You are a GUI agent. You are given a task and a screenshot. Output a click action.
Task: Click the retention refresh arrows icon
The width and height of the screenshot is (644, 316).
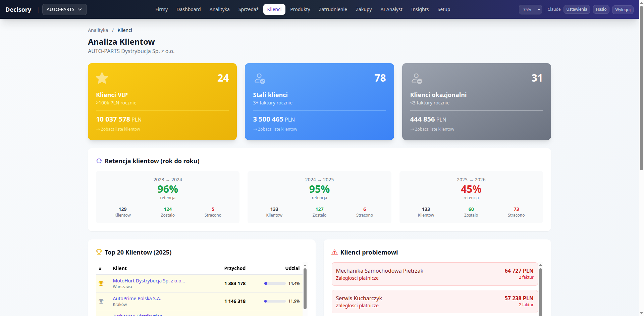99,161
